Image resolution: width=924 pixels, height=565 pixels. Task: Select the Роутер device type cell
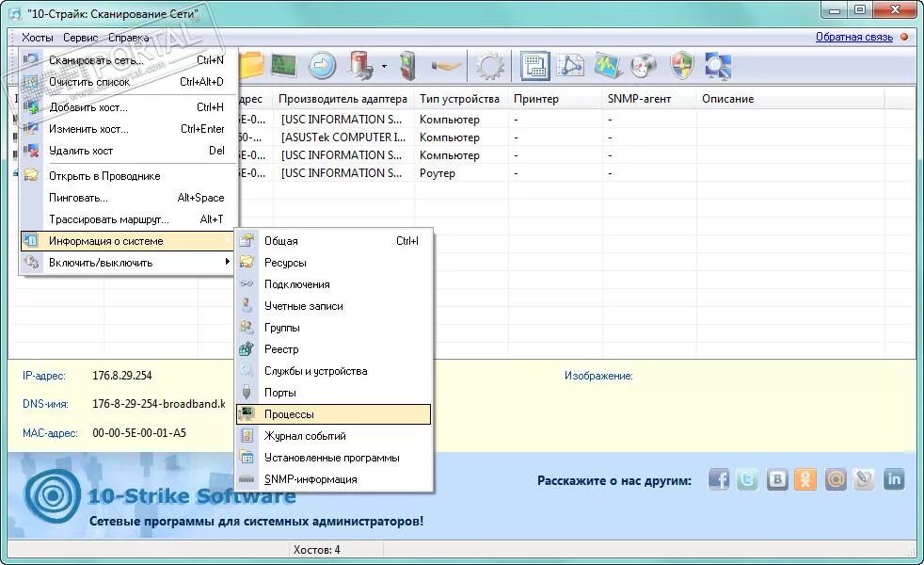pyautogui.click(x=438, y=173)
